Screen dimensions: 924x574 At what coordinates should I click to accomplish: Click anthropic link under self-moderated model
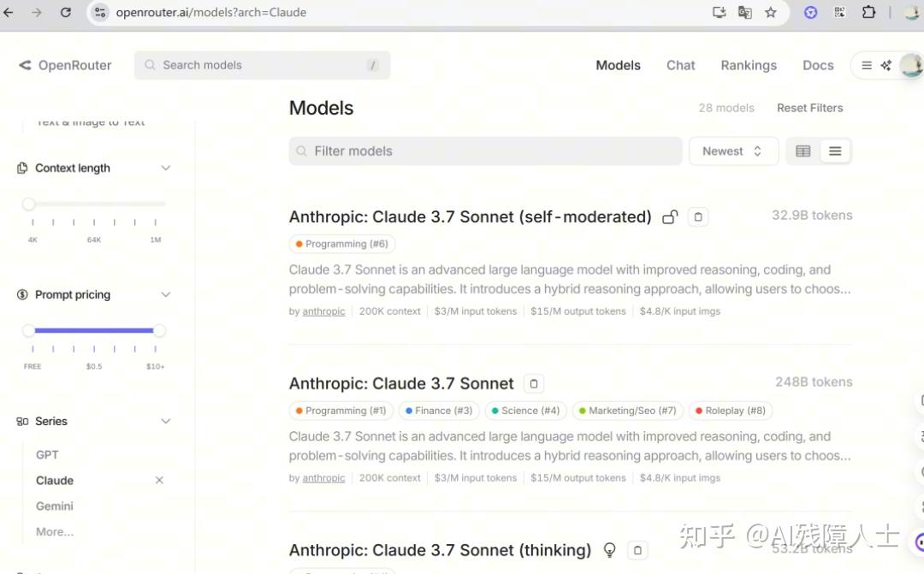click(x=323, y=311)
